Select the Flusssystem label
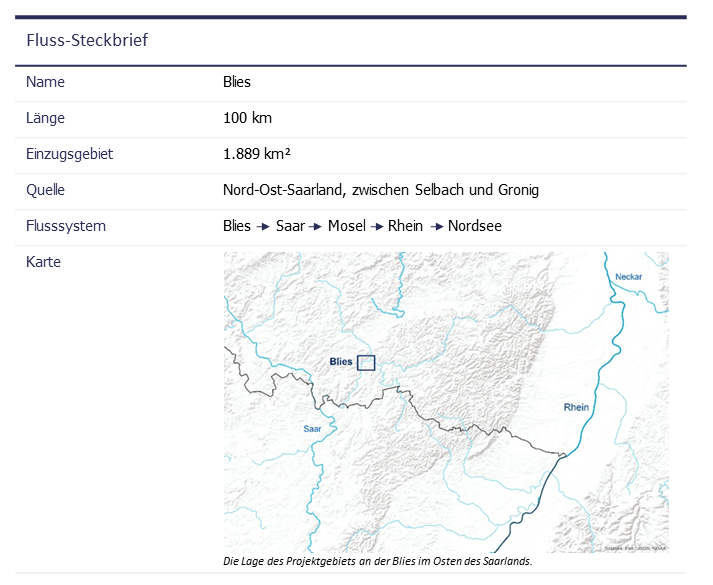The image size is (713, 585). pos(65,226)
